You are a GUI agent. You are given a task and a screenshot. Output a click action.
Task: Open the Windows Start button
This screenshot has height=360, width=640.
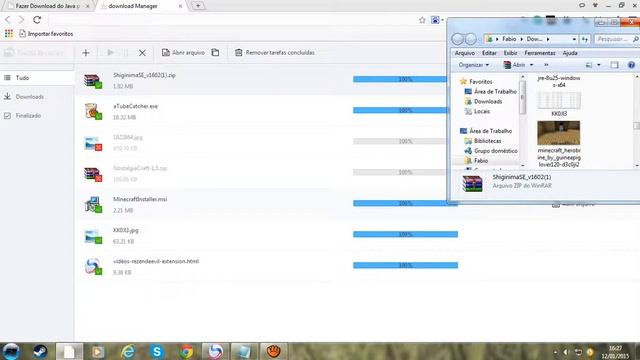click(11, 351)
